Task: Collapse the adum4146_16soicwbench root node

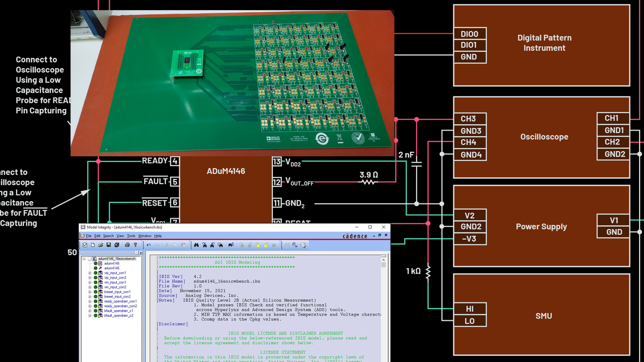Action: tap(84, 259)
